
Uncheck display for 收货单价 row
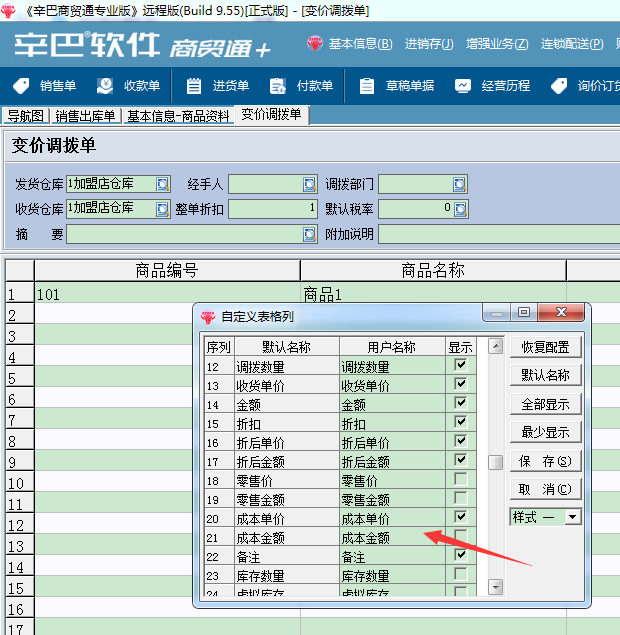coord(460,384)
